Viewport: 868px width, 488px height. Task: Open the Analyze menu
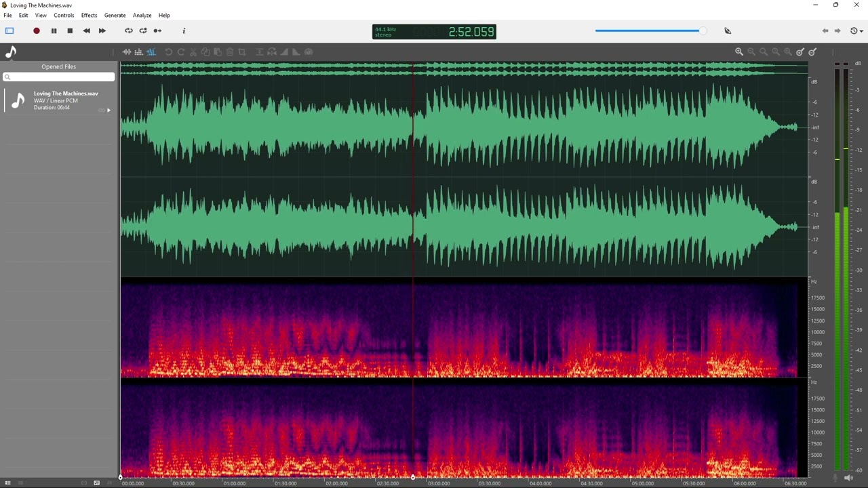coord(142,15)
